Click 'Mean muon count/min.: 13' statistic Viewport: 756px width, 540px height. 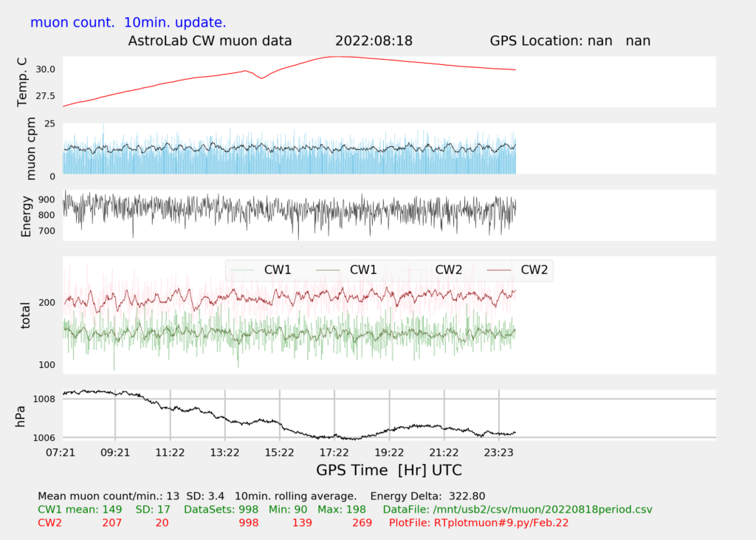(109, 496)
